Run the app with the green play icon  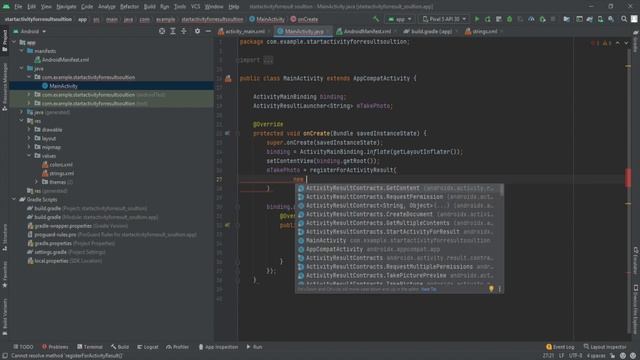pos(476,19)
